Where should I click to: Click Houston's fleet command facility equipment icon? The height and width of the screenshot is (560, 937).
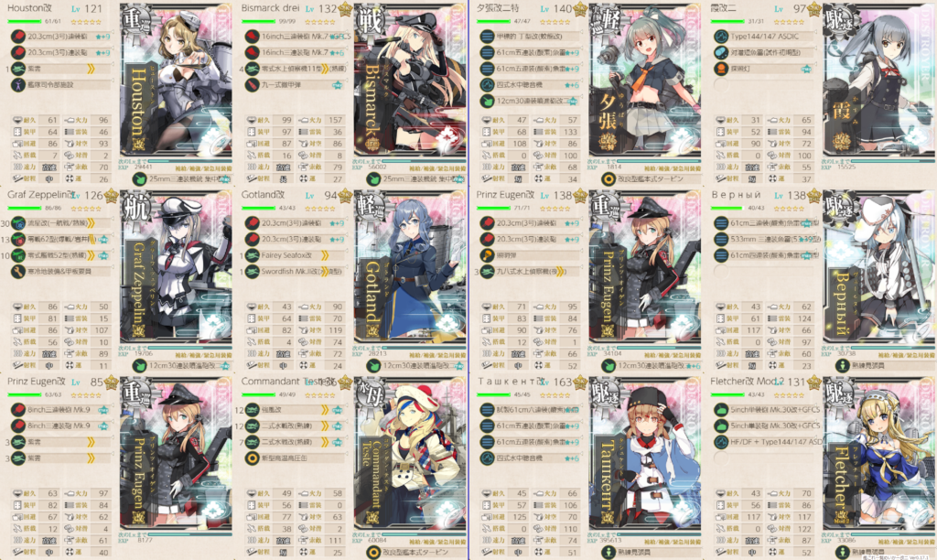17,85
